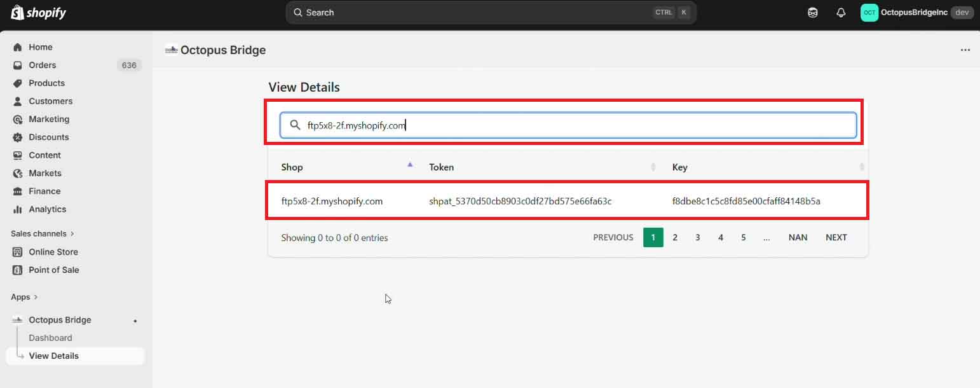The height and width of the screenshot is (388, 980).
Task: Go to page 3
Action: [698, 237]
